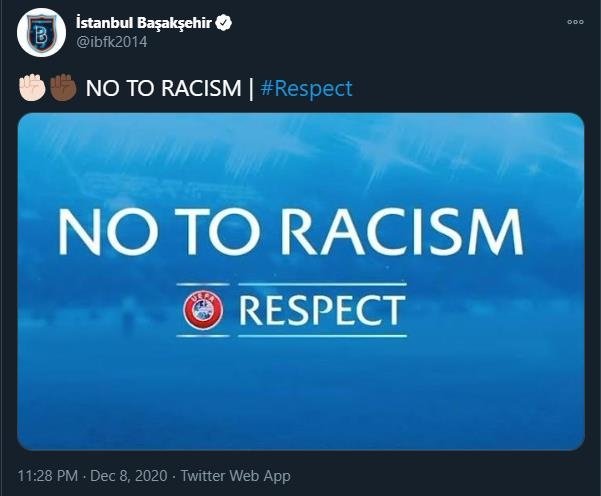Follow the #Respect hashtag link
Viewport: 601px width, 496px height.
[x=306, y=89]
